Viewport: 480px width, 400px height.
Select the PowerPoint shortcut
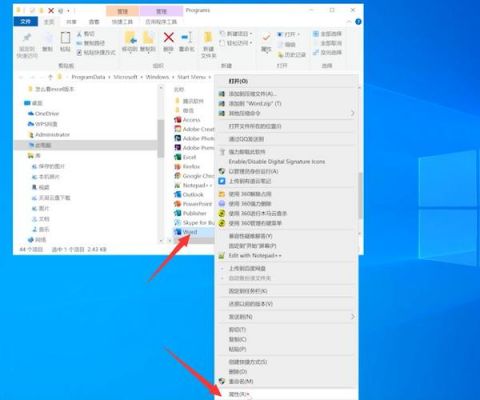[x=193, y=204]
